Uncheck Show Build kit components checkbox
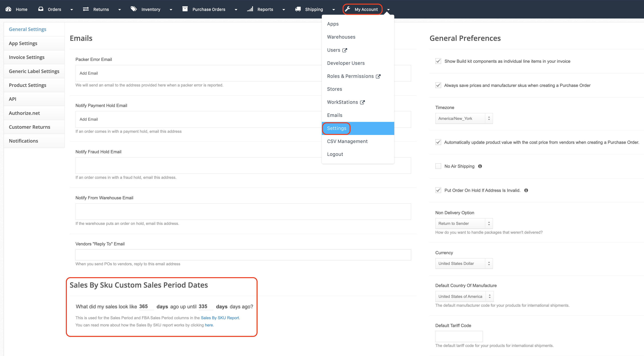Screen dimensions: 644x356 [x=438, y=61]
